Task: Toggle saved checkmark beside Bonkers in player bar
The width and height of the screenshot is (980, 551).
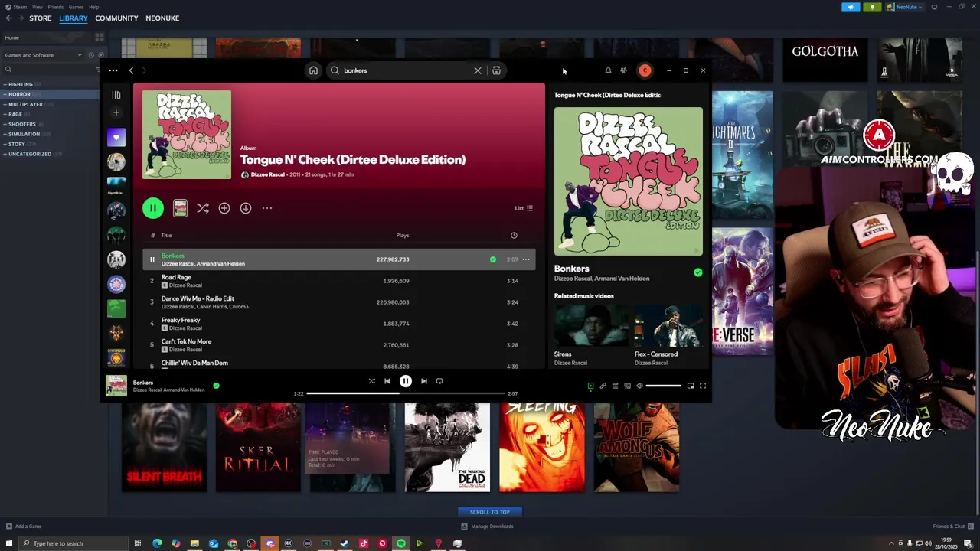Action: click(216, 386)
